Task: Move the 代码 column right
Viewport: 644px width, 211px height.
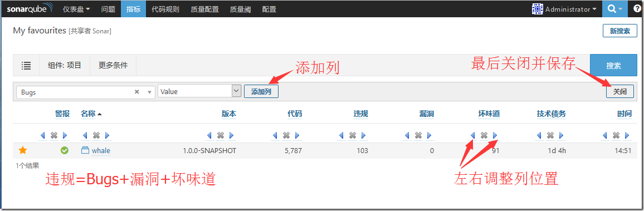Action: tap(297, 135)
